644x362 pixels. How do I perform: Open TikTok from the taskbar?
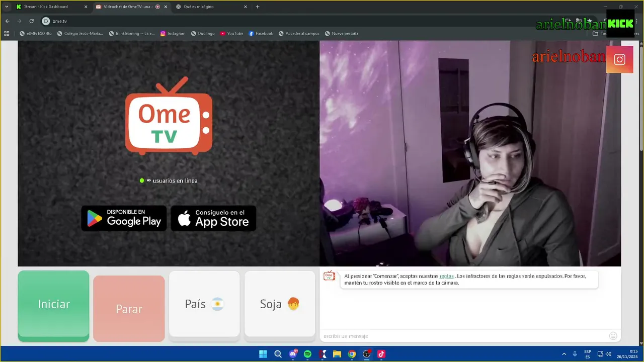pos(381,354)
